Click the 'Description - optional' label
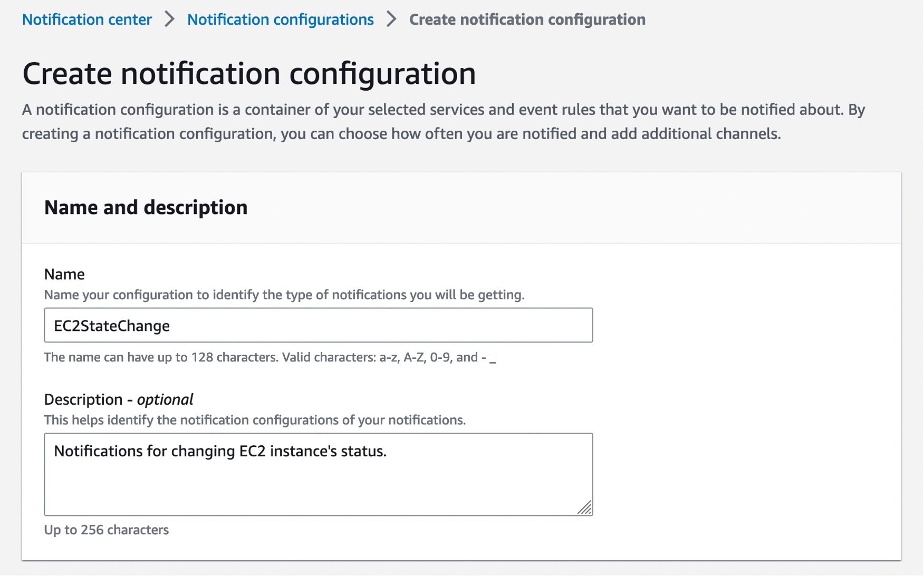The height and width of the screenshot is (576, 924). point(119,399)
